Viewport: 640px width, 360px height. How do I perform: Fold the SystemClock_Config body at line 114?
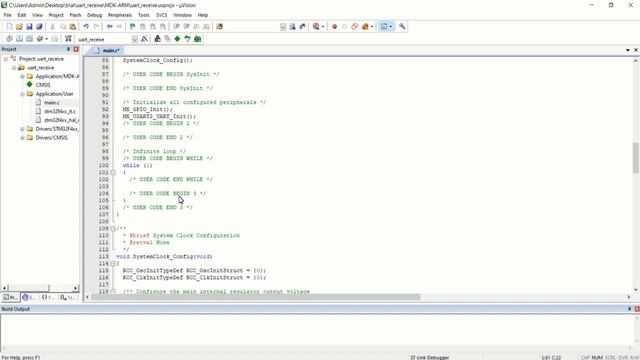point(113,263)
